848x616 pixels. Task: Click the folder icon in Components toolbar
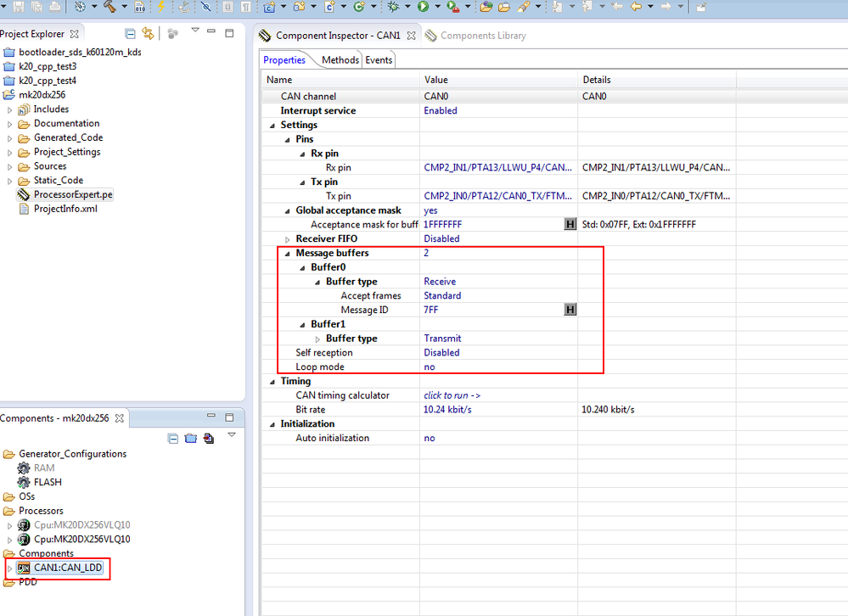coord(190,438)
